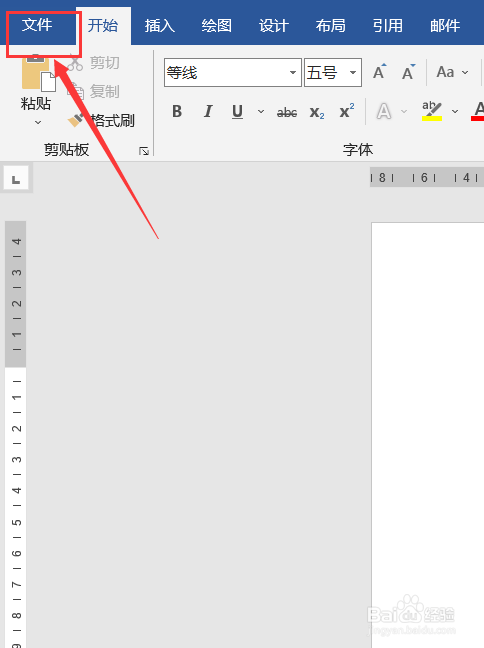Toggle bold formatting
The width and height of the screenshot is (484, 648).
(x=177, y=111)
